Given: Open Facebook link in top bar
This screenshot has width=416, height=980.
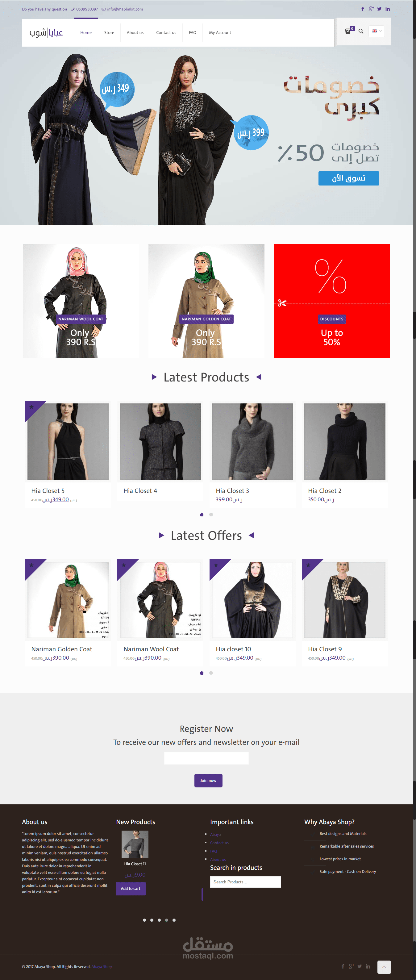Looking at the screenshot, I should tap(362, 9).
